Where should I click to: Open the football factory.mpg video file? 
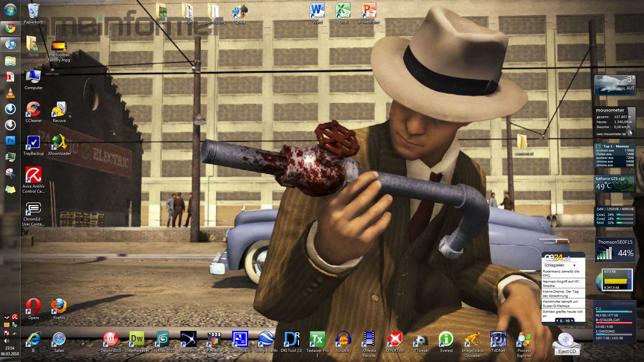(59, 51)
